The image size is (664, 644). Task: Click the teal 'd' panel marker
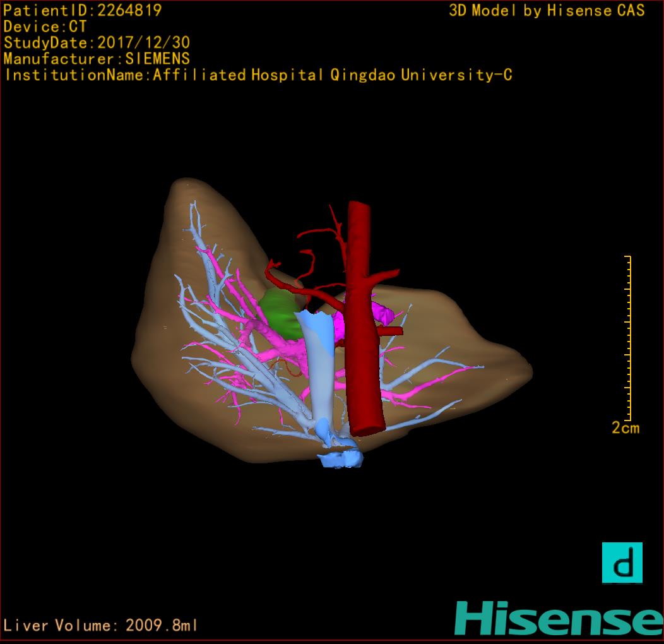(x=622, y=563)
